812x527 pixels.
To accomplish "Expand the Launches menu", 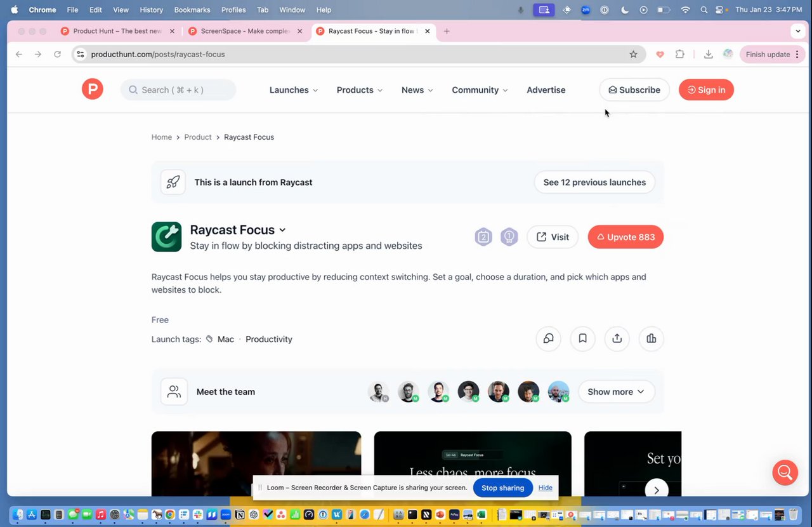I will (294, 90).
